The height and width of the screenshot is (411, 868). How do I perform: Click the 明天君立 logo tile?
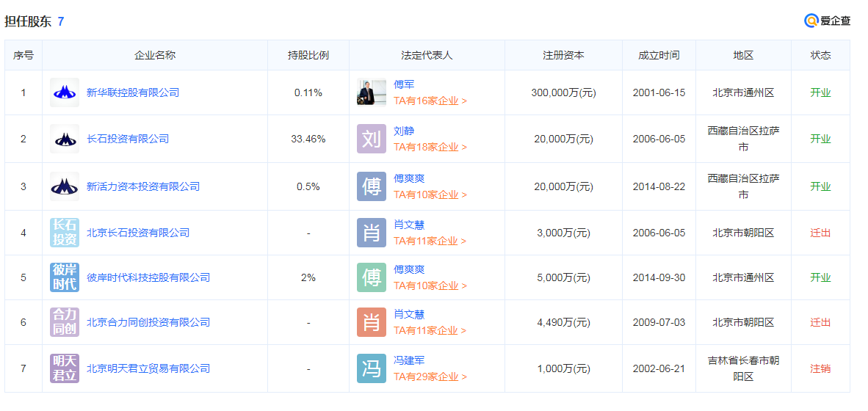pos(64,368)
